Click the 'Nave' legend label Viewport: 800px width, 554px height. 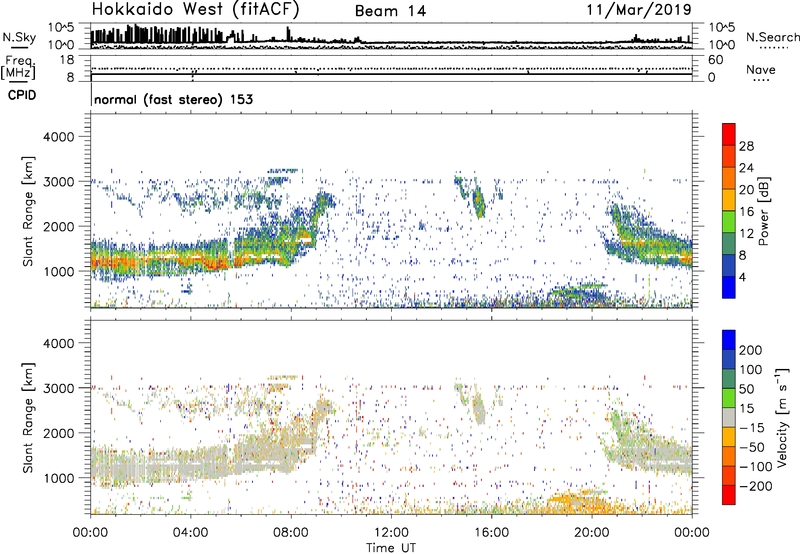pos(761,69)
